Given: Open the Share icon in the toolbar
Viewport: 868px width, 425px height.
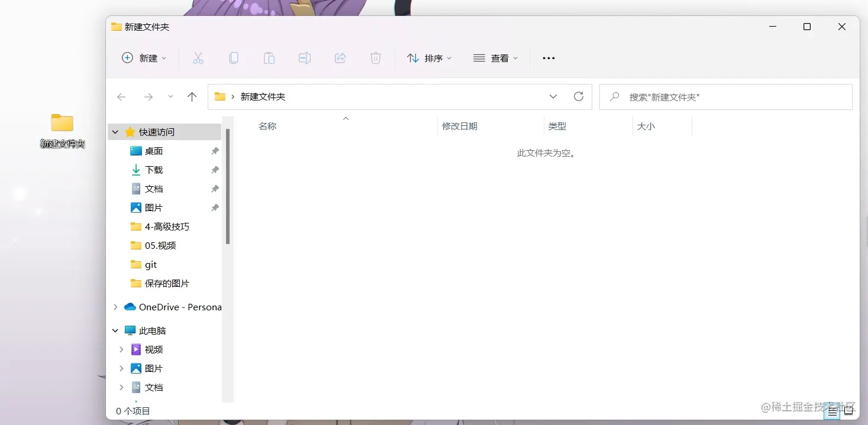Looking at the screenshot, I should click(x=340, y=57).
